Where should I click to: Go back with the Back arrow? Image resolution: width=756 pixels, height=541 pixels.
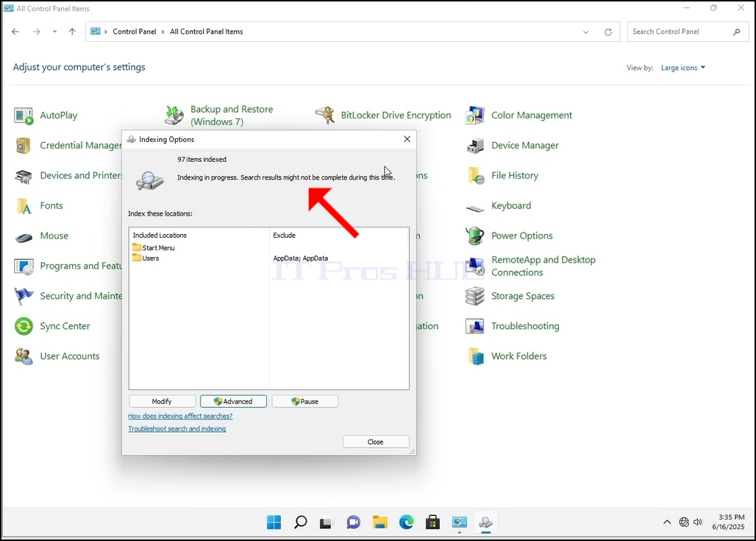point(15,32)
